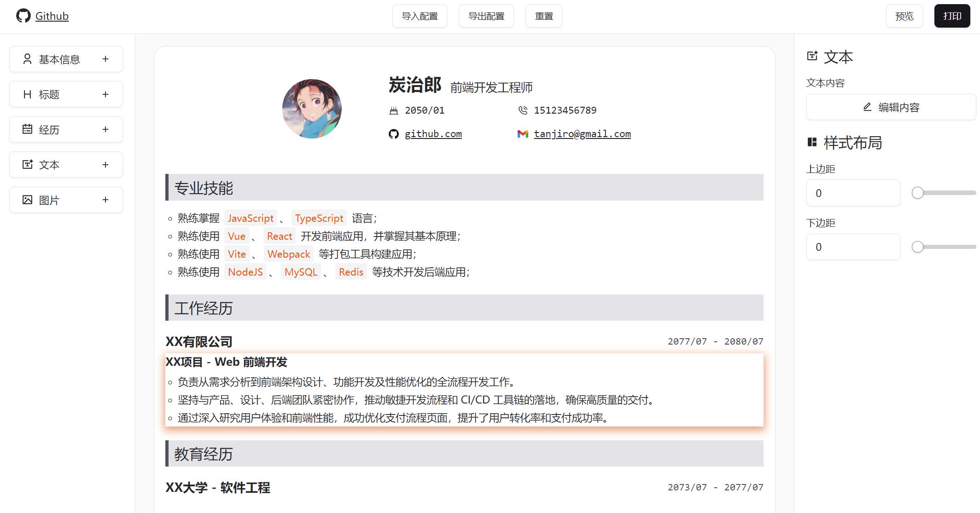Image resolution: width=980 pixels, height=513 pixels.
Task: Click the Github logo icon in header
Action: click(23, 16)
